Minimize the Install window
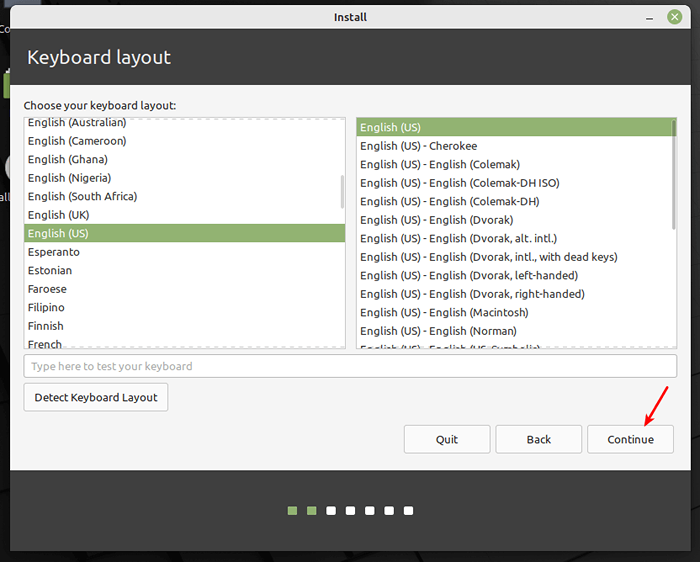 click(650, 18)
